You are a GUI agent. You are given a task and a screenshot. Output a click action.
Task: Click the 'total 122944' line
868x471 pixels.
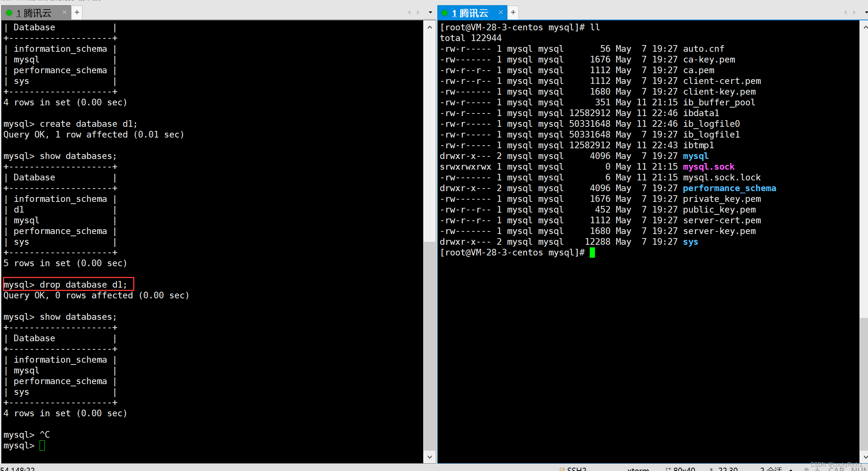click(471, 38)
